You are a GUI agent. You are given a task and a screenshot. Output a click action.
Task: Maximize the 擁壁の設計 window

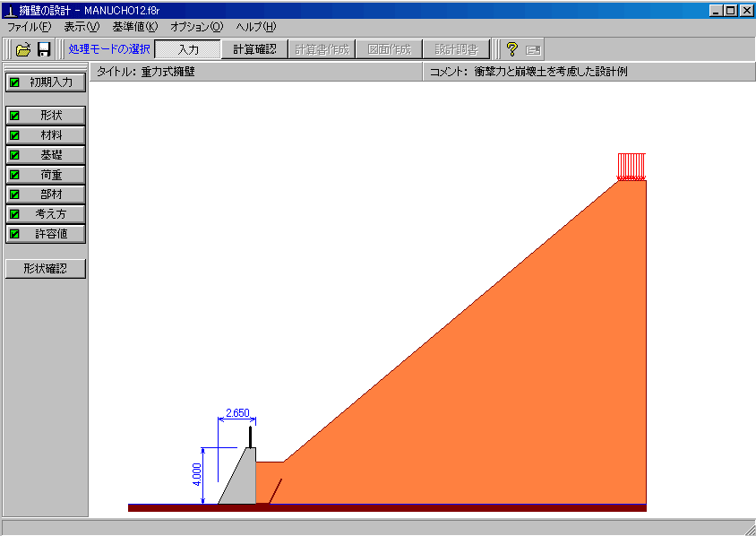(x=731, y=10)
